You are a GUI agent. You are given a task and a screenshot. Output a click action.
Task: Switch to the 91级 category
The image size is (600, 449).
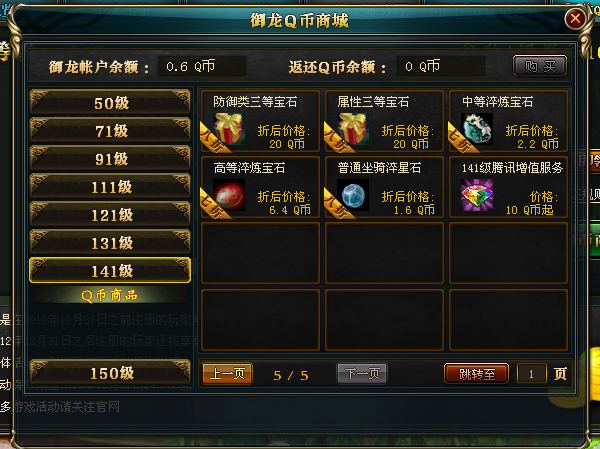[x=110, y=158]
